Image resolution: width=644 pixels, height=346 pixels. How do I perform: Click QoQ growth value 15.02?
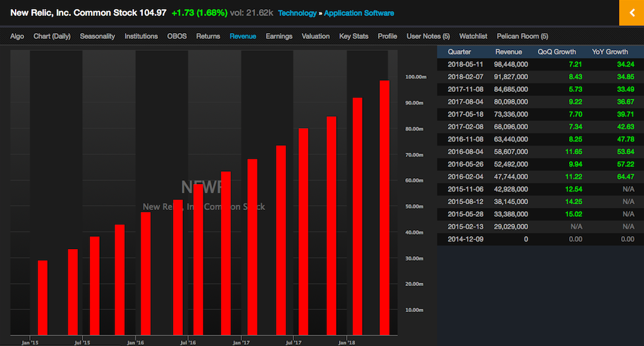click(573, 214)
